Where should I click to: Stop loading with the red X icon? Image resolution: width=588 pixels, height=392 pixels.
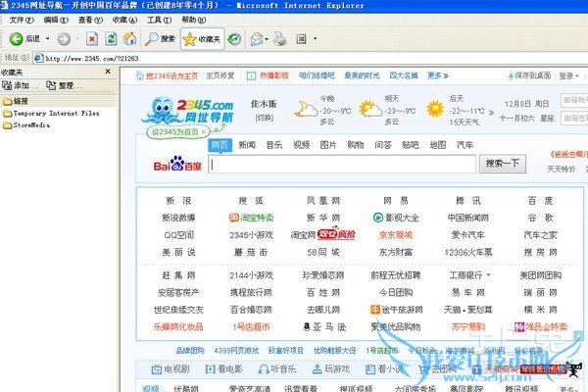tap(92, 38)
